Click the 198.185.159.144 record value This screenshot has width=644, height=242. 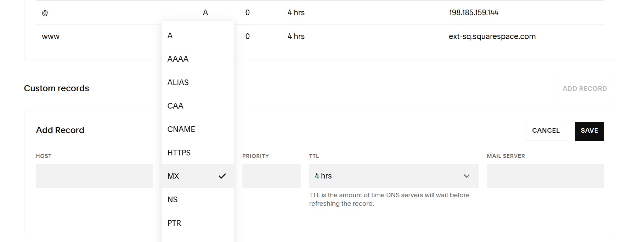473,13
